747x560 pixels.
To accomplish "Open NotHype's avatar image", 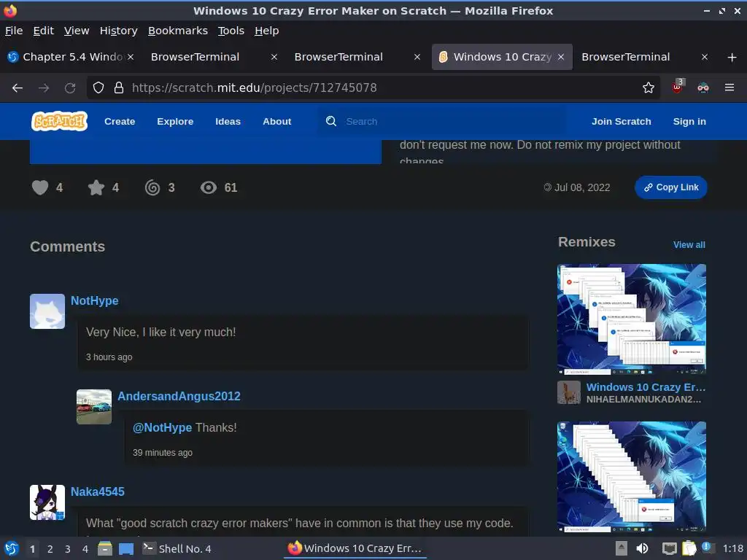I will (x=47, y=311).
